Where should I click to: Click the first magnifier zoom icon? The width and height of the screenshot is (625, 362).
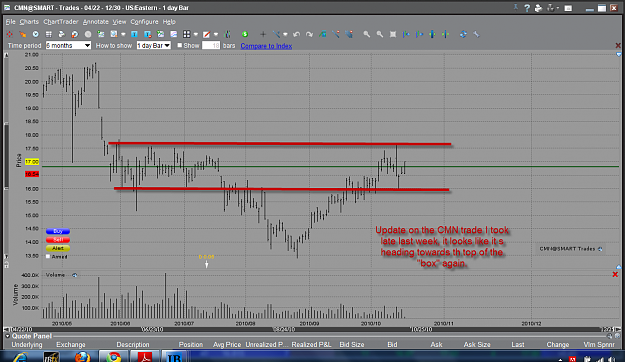coord(367,34)
